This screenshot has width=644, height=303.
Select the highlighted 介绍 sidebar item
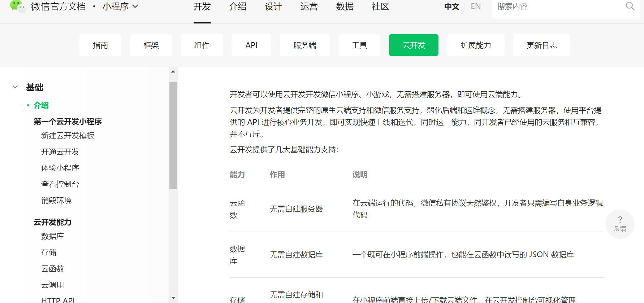click(x=41, y=105)
